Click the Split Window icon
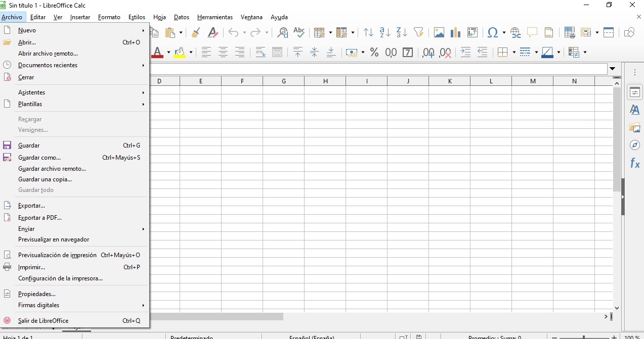 [609, 32]
